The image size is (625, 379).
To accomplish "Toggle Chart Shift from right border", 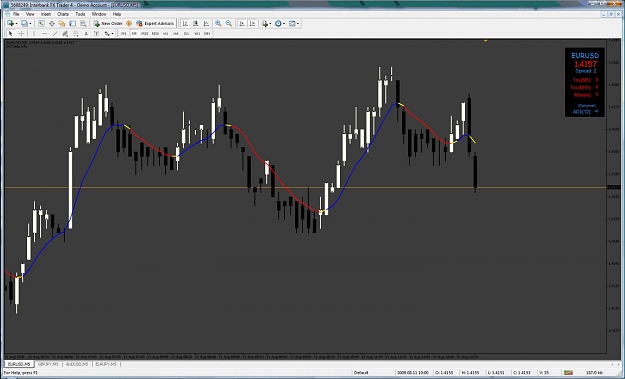I will click(252, 24).
